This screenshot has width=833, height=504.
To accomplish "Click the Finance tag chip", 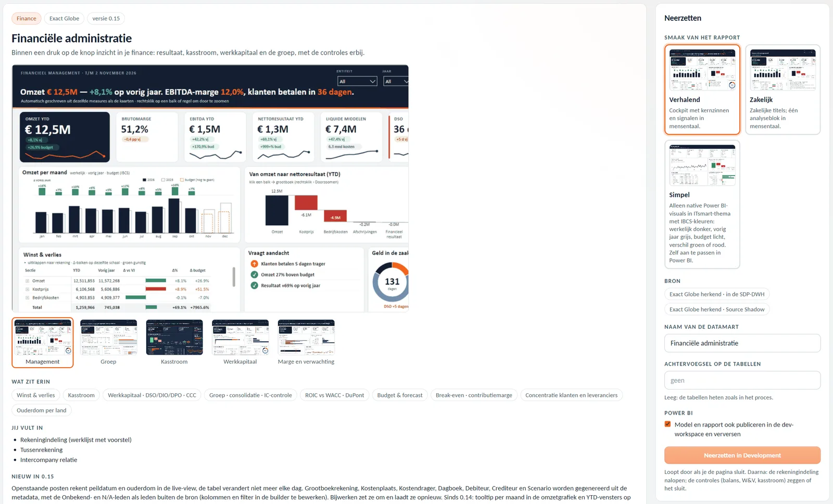I will [27, 19].
